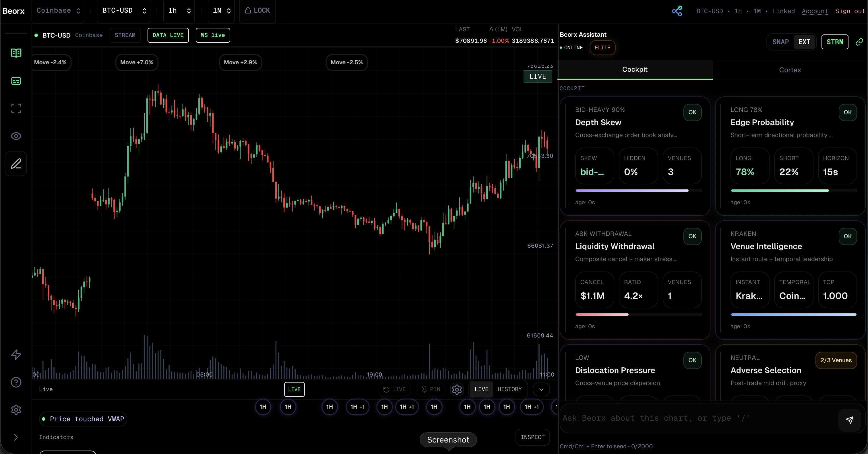Switch to the Cortex tab
Viewport: 868px width, 454px height.
[790, 70]
